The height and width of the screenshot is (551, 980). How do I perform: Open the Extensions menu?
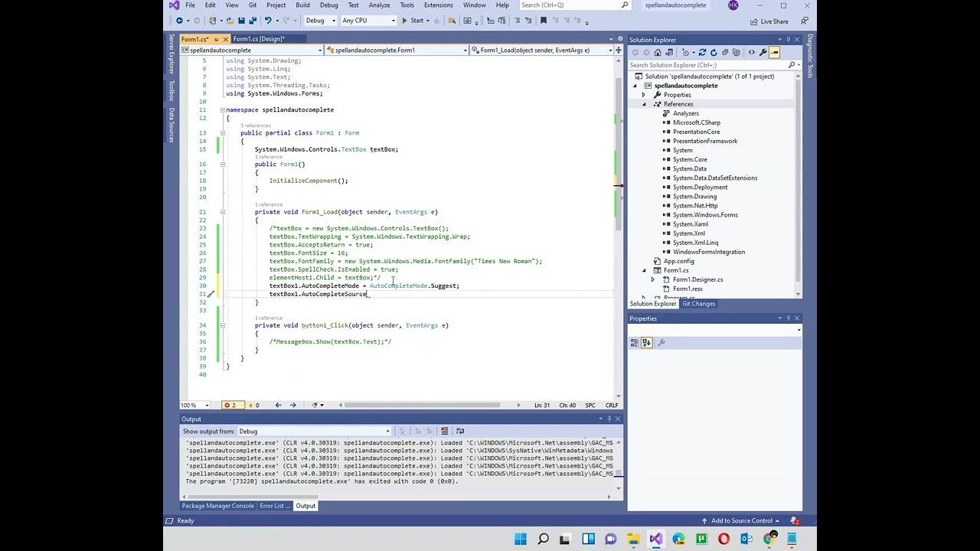(438, 5)
